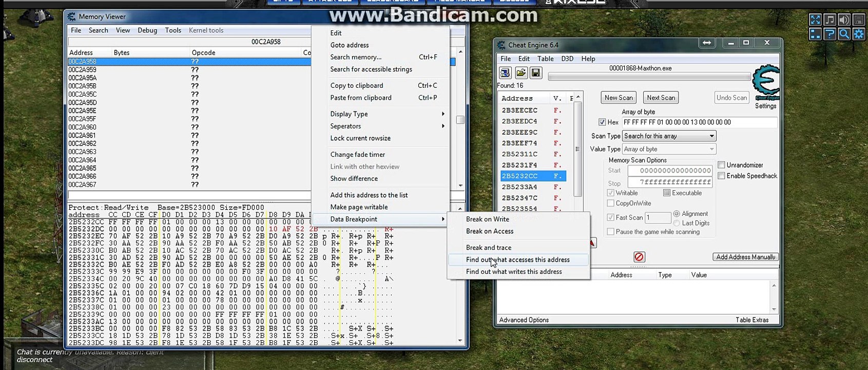Select the Last Digits radio button
The width and height of the screenshot is (868, 370).
click(x=677, y=223)
